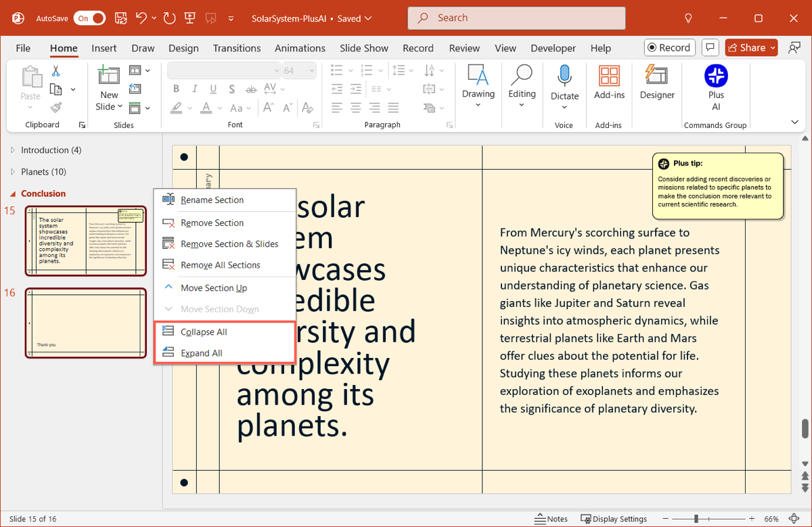
Task: Toggle the AutoSave switch off
Action: click(89, 18)
